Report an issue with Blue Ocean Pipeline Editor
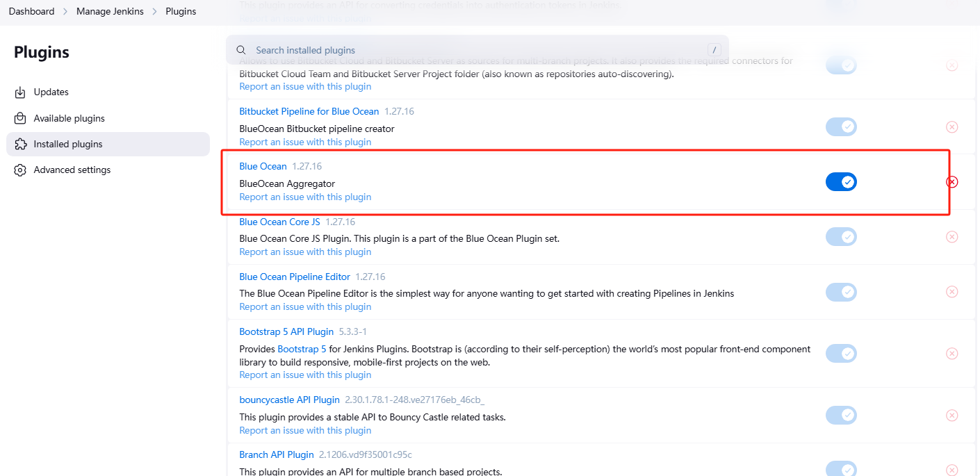 [x=305, y=306]
